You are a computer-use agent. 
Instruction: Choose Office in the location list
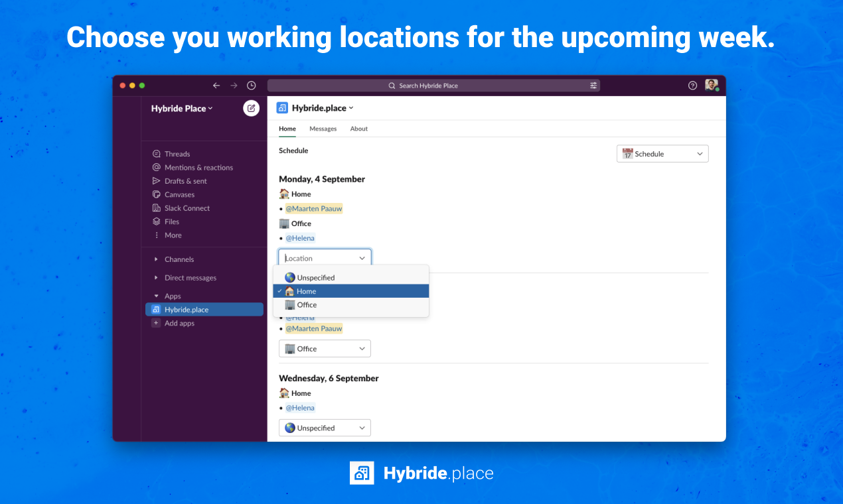351,305
